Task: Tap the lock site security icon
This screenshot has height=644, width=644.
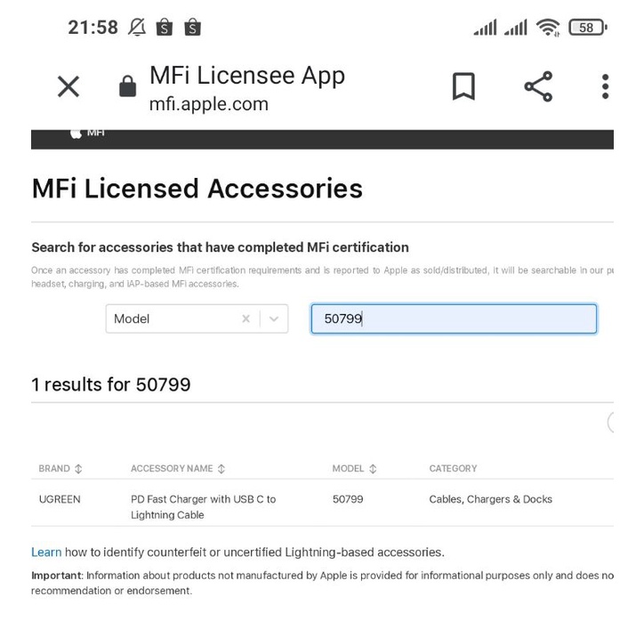Action: pyautogui.click(x=128, y=86)
